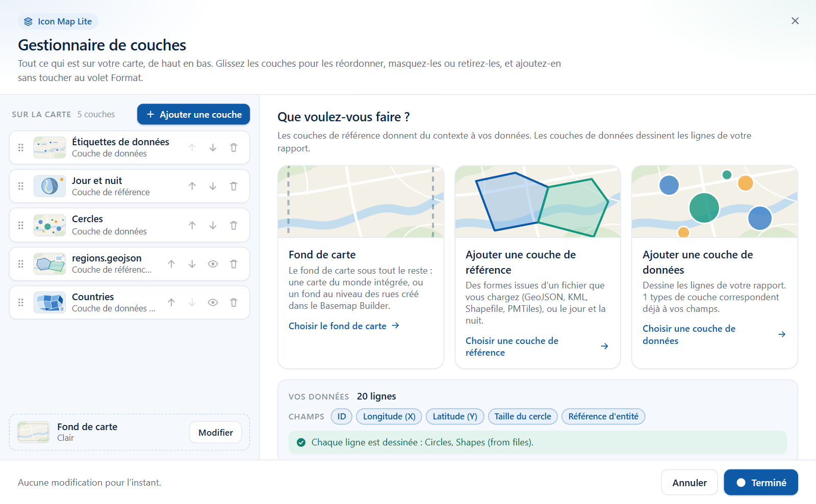Image resolution: width=816 pixels, height=504 pixels.
Task: Click the '5 couches' count text
Action: (x=96, y=114)
